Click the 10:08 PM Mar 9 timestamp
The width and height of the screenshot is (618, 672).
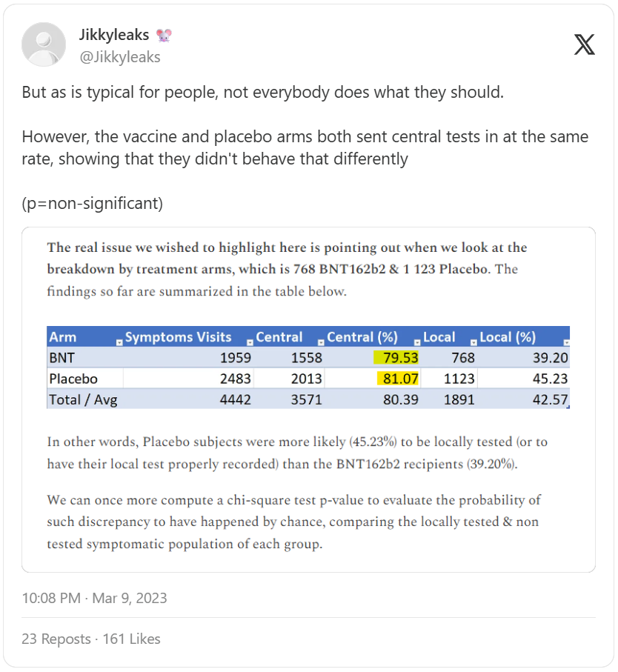[x=95, y=598]
